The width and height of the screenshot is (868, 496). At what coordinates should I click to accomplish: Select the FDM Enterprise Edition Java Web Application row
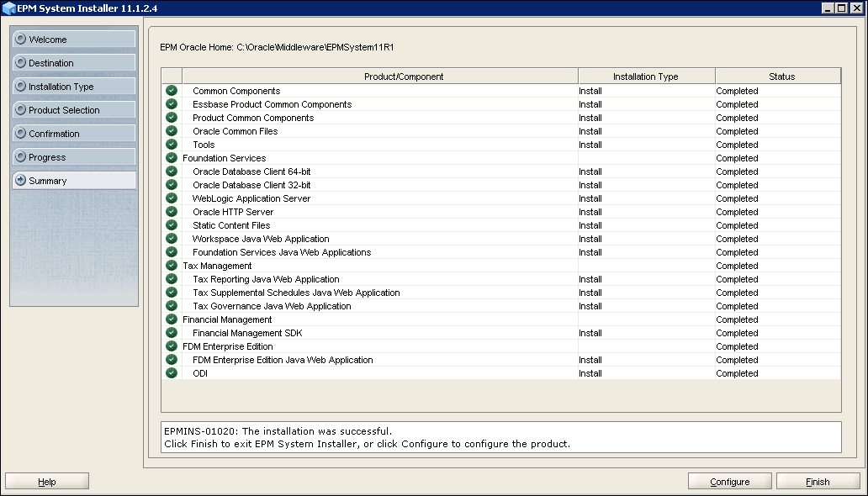501,360
